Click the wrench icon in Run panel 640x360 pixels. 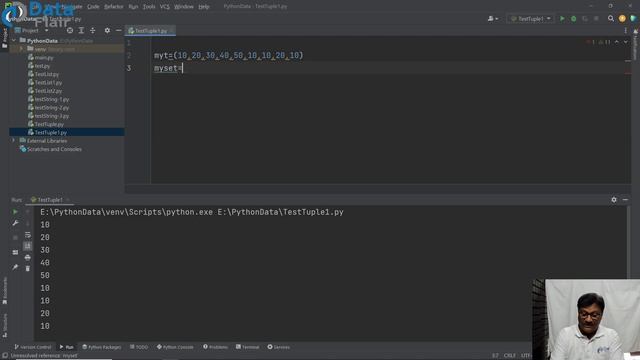15,223
